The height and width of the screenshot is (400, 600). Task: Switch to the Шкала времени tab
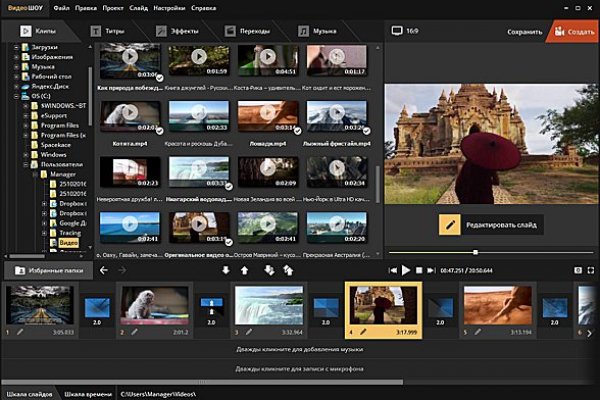pyautogui.click(x=89, y=392)
